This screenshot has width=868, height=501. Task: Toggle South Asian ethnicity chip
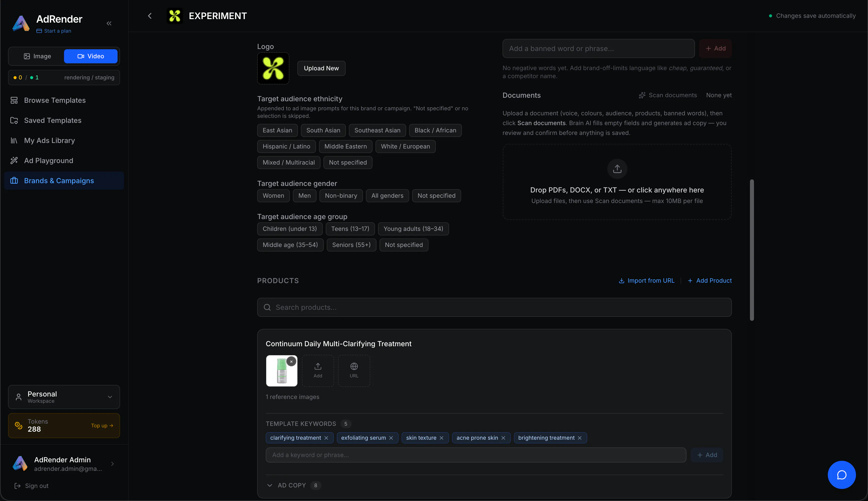[x=323, y=130]
